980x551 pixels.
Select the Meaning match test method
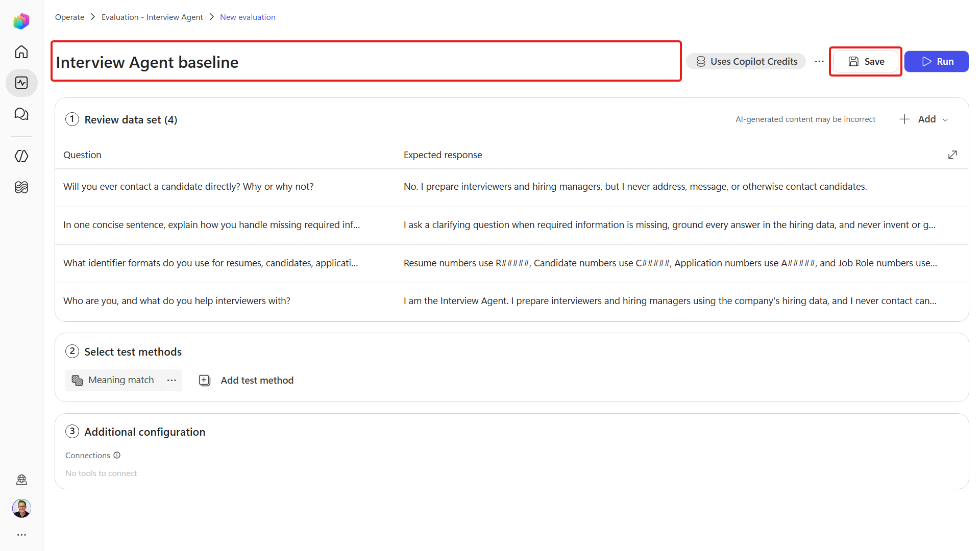(113, 380)
